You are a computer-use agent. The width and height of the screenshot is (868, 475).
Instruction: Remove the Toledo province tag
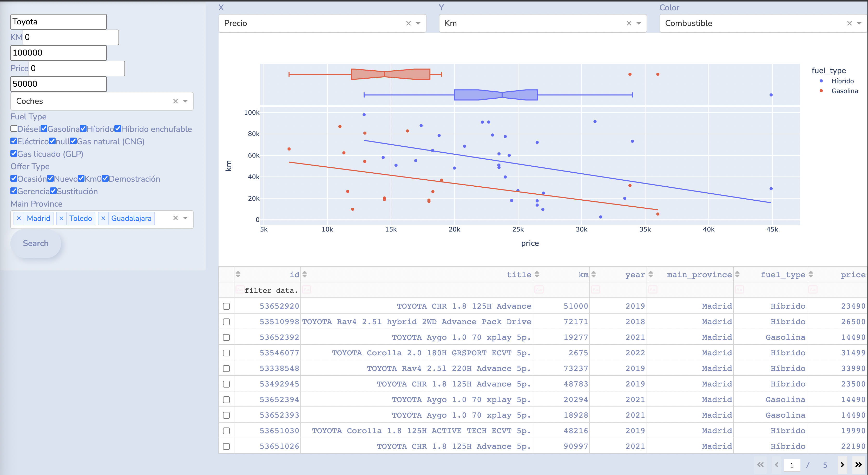pos(61,218)
